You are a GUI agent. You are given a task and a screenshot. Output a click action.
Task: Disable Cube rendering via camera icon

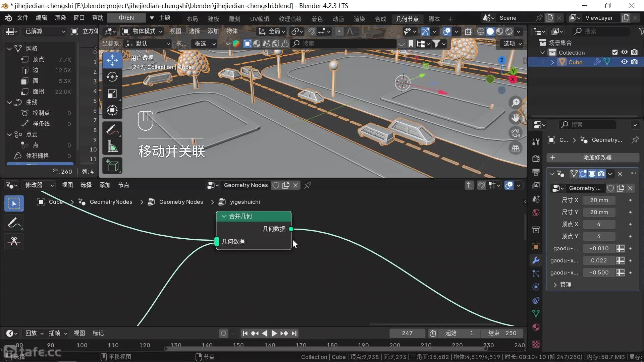(634, 62)
